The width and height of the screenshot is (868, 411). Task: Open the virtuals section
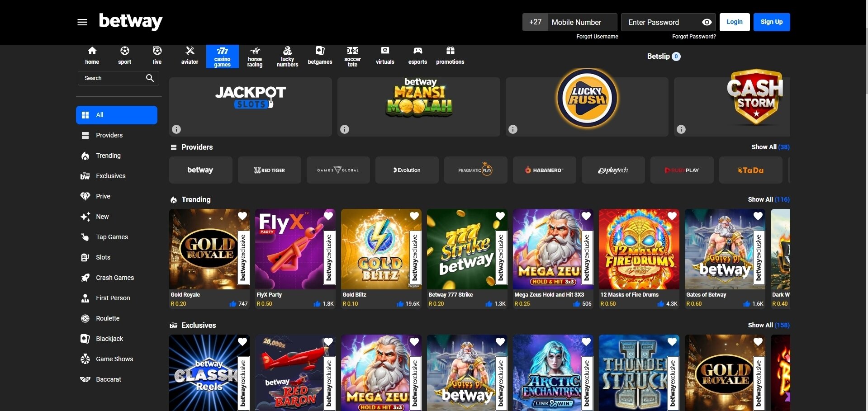pos(385,56)
